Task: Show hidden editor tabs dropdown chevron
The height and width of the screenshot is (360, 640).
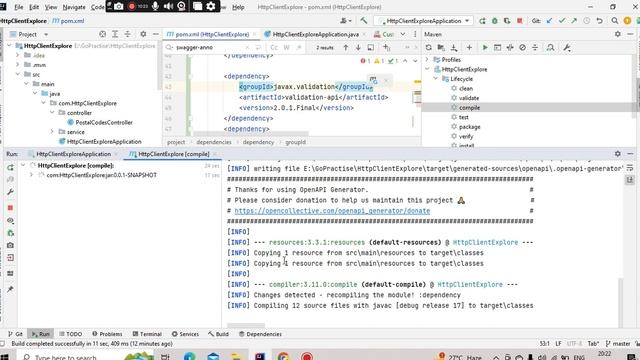Action: click(x=403, y=34)
